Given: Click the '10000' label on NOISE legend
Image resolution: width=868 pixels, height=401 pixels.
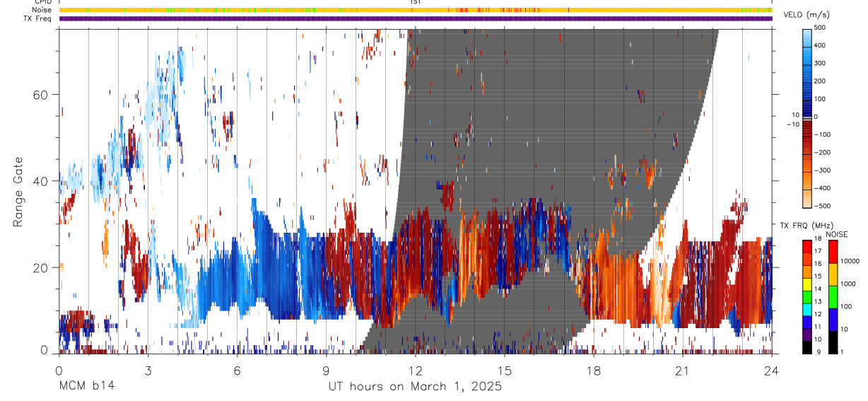Looking at the screenshot, I should click(x=850, y=262).
